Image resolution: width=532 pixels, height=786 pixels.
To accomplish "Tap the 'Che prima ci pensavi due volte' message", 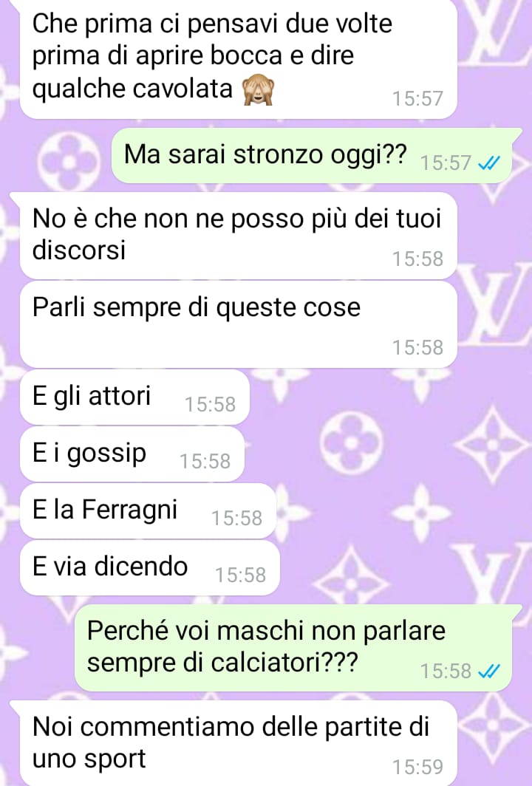I will pos(238,58).
